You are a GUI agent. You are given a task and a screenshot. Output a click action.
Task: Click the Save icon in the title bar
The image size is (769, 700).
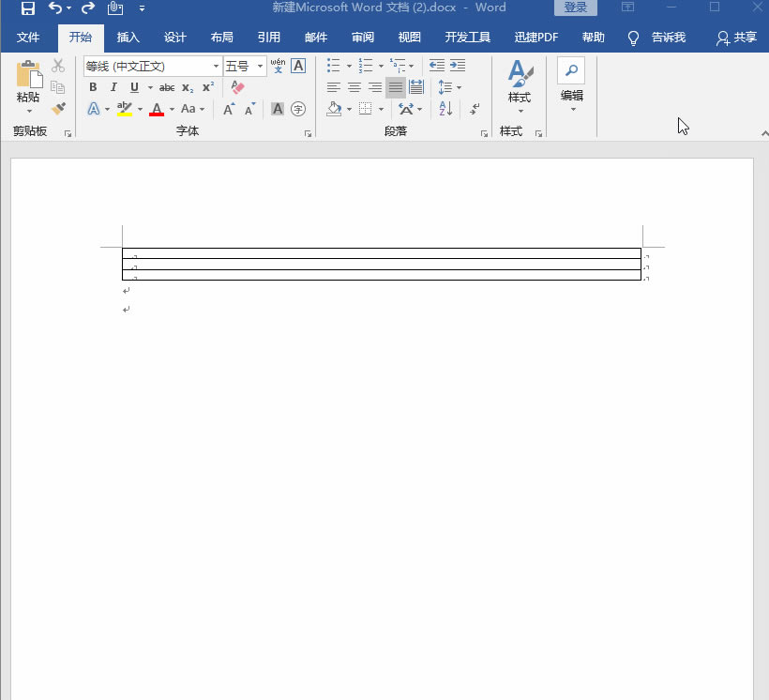pyautogui.click(x=27, y=8)
